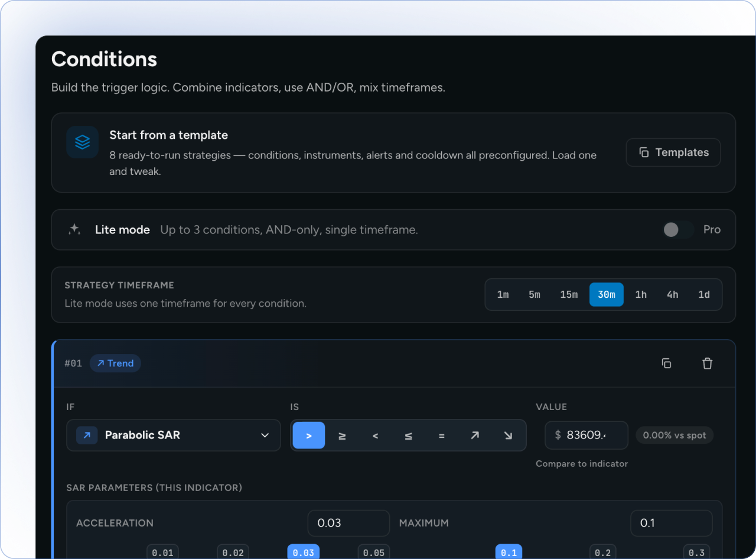Viewport: 756px width, 559px height.
Task: Select the crosses-above arrow operator
Action: (474, 435)
